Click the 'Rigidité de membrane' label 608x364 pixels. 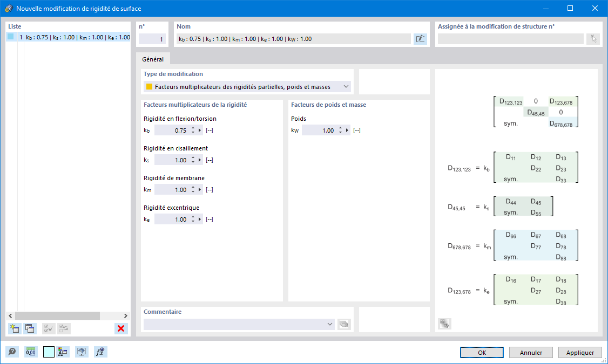click(x=174, y=178)
